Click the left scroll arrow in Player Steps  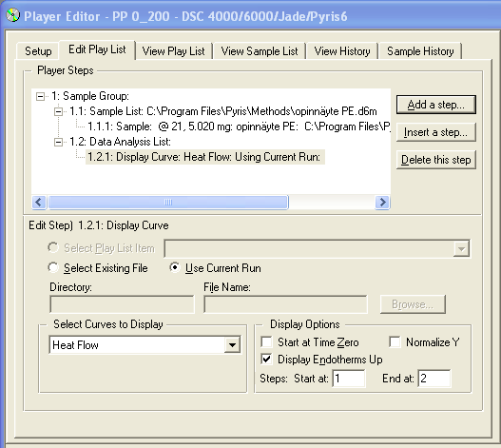(x=39, y=202)
